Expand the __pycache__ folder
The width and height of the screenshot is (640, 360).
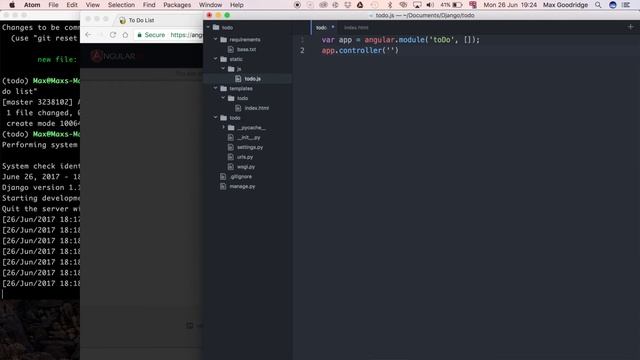click(223, 127)
